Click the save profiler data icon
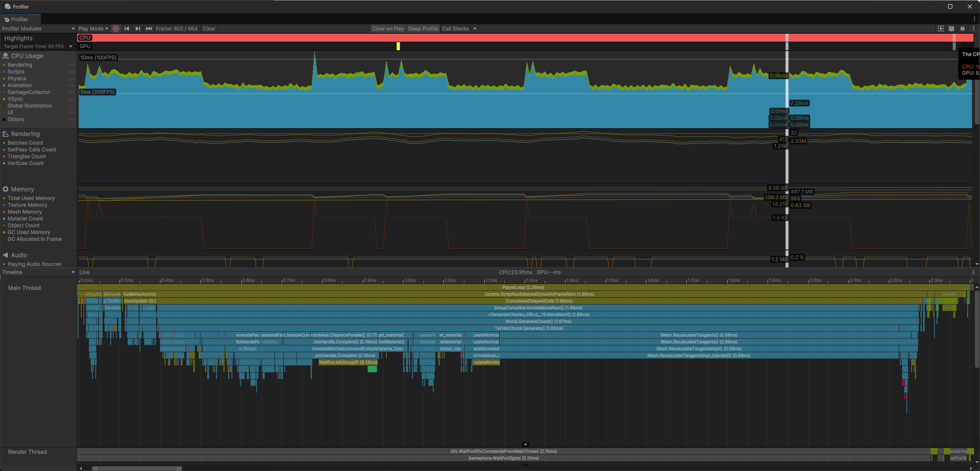The image size is (980, 471). [951, 29]
